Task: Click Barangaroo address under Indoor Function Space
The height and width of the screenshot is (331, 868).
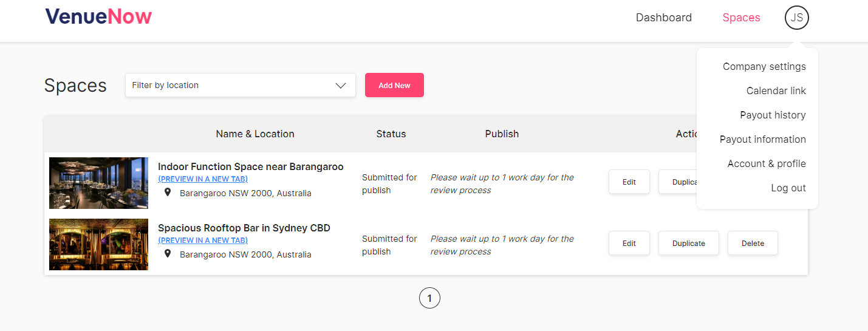Action: pyautogui.click(x=245, y=193)
